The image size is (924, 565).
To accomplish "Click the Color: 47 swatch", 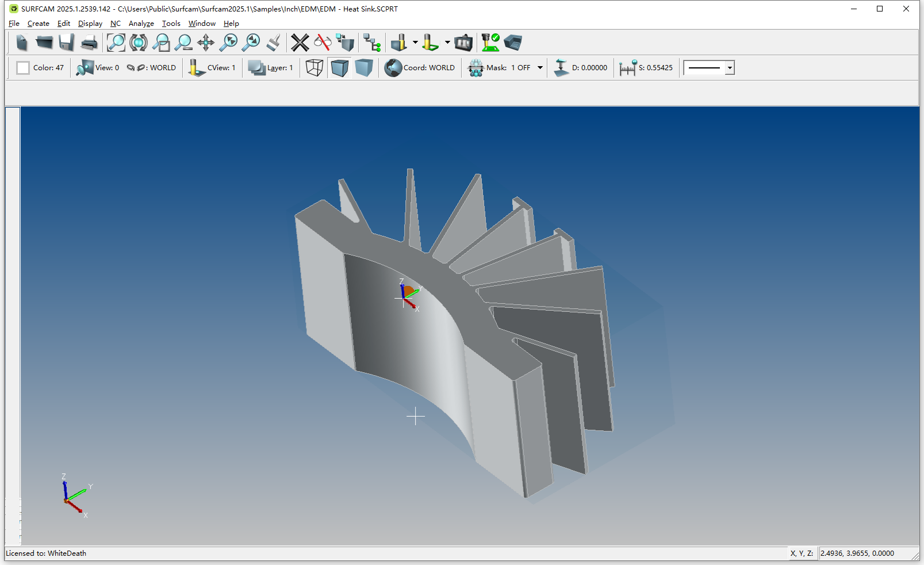I will tap(23, 68).
